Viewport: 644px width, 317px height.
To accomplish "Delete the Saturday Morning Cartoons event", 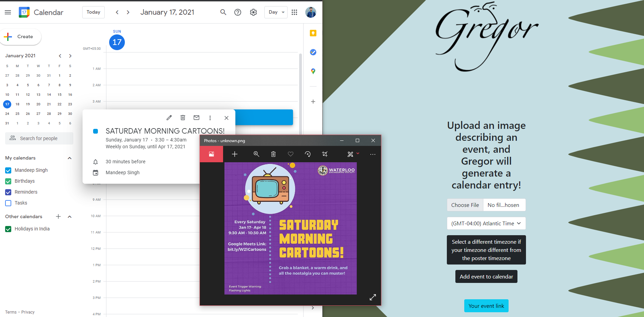I will [183, 118].
